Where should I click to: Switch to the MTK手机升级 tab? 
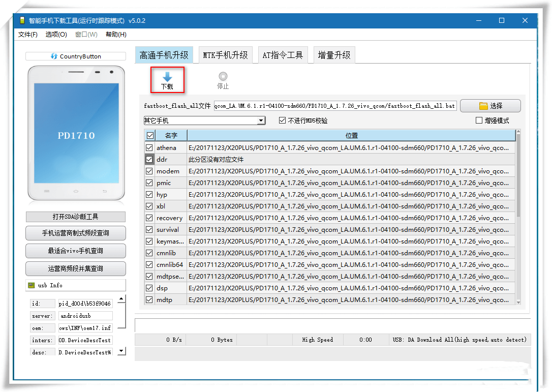[225, 54]
